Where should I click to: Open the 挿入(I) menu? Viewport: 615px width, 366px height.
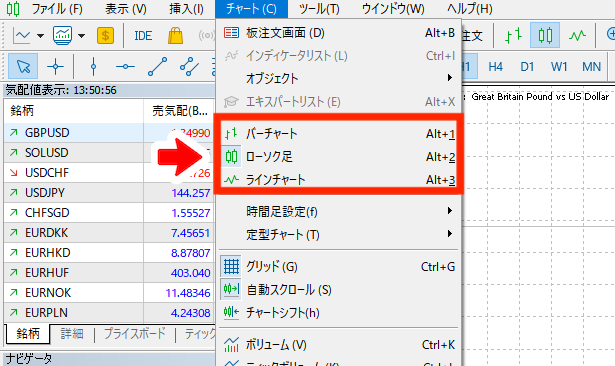click(186, 9)
